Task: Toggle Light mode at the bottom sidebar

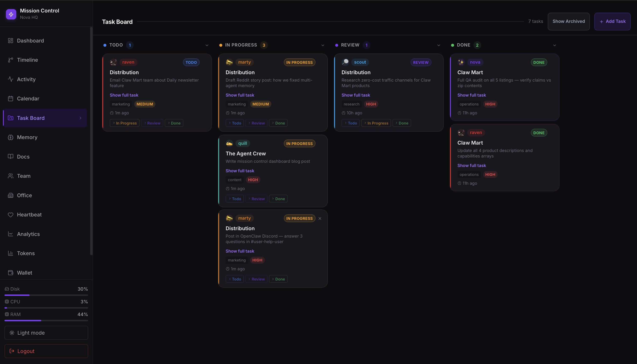Action: [46, 333]
